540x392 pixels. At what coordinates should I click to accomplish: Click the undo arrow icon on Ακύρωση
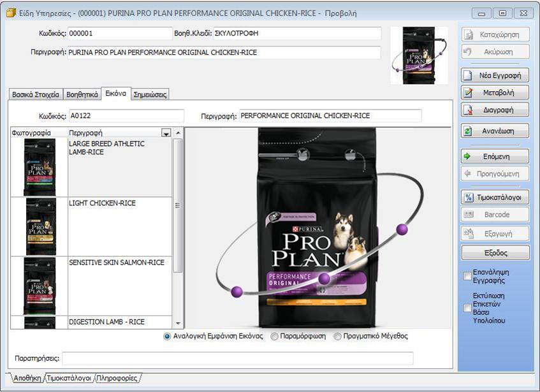coord(468,52)
